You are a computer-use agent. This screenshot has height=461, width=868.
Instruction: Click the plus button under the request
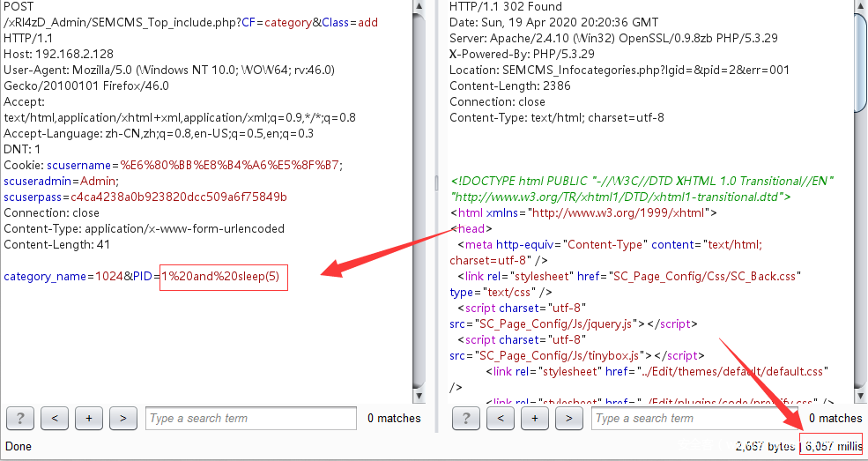[89, 418]
